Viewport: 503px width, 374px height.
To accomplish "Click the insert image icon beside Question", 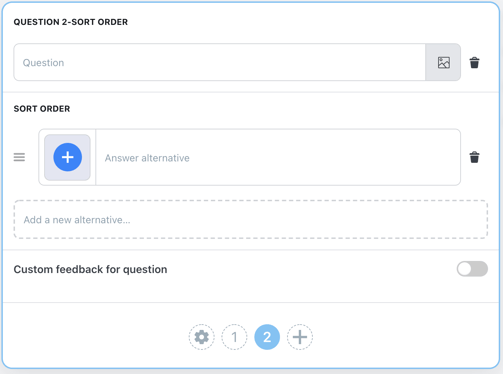I will [x=443, y=62].
